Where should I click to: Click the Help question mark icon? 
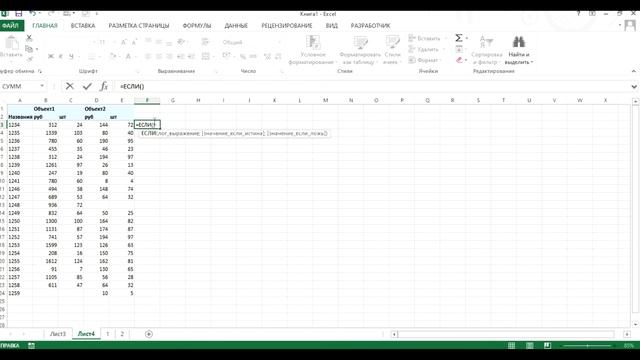pyautogui.click(x=578, y=14)
